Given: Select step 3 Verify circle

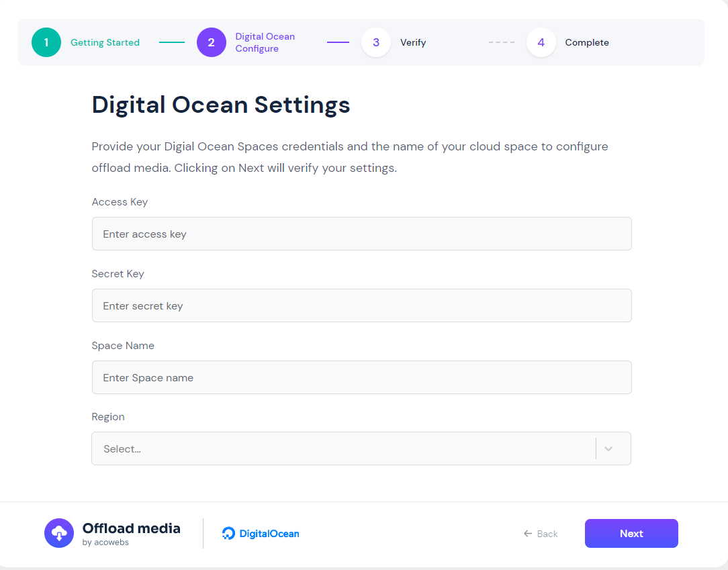Looking at the screenshot, I should coord(376,42).
